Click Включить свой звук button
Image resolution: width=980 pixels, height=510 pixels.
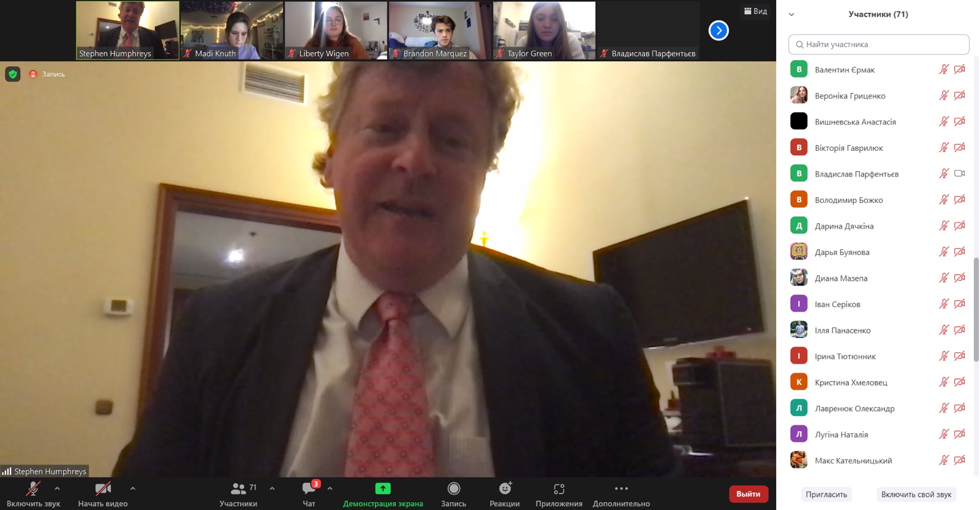[x=916, y=494]
